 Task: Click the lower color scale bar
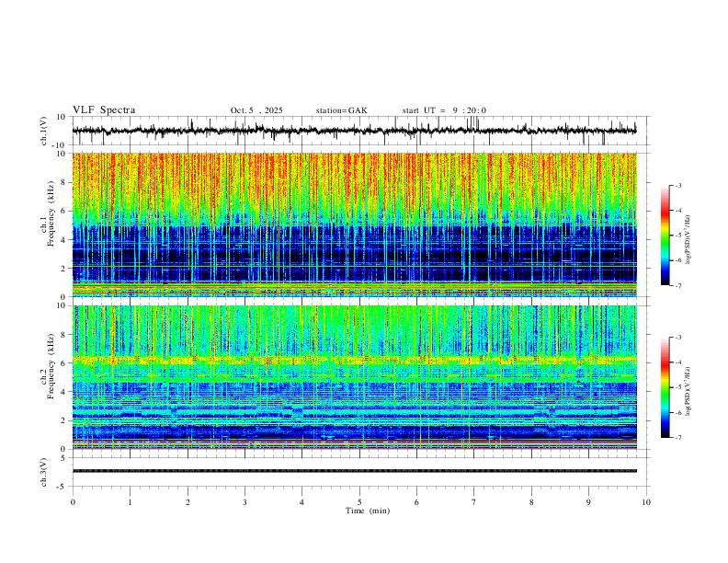point(665,387)
